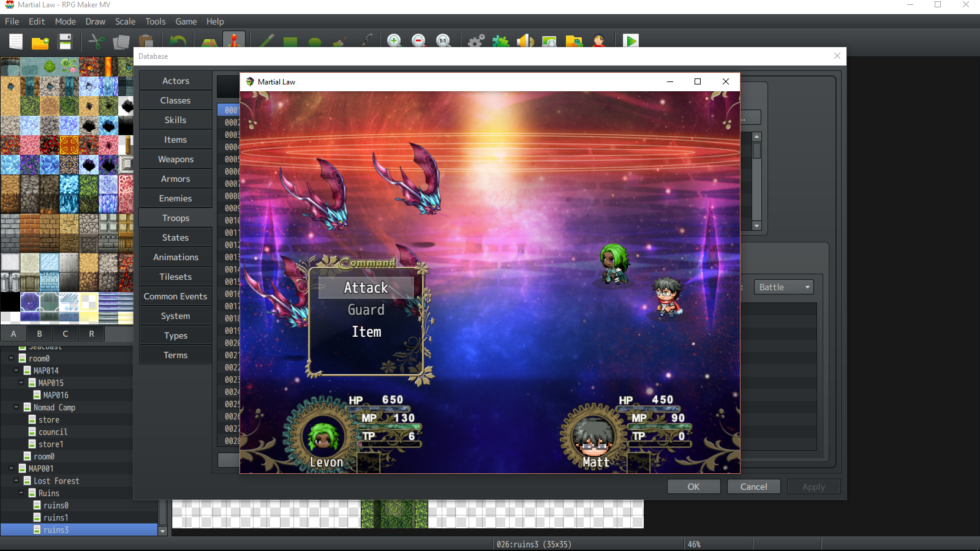Select the MAP016 map in tree
The width and height of the screenshot is (980, 551).
[56, 395]
